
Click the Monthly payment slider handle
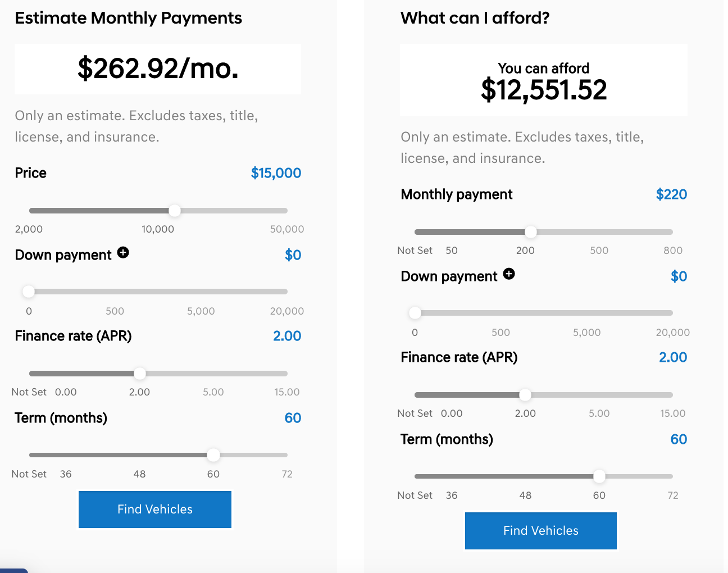pos(530,232)
